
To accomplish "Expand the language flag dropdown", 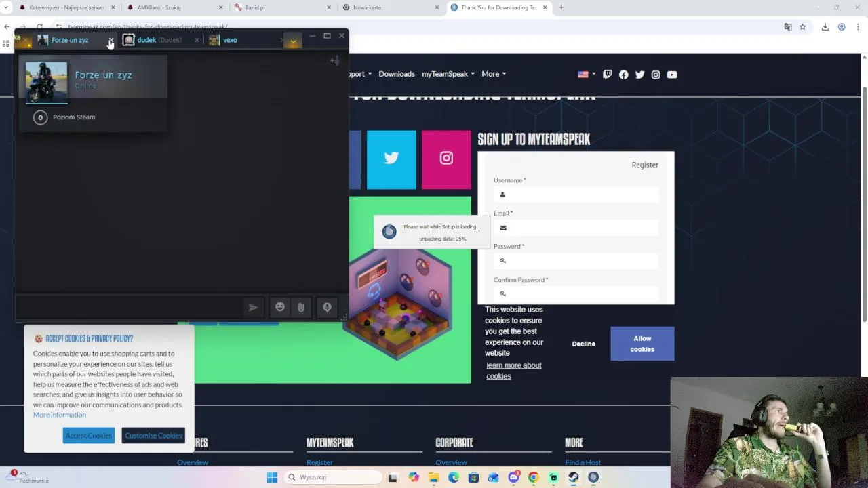I will click(587, 74).
